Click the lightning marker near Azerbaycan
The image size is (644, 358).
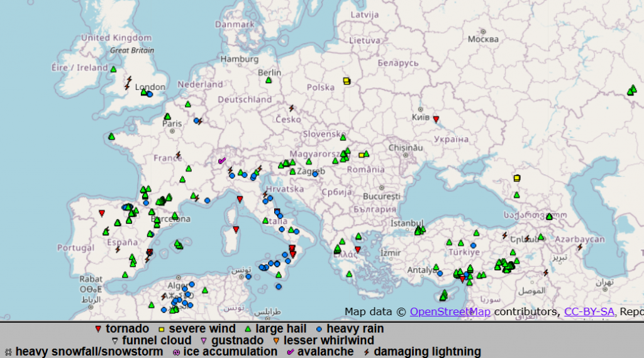pyautogui.click(x=579, y=247)
